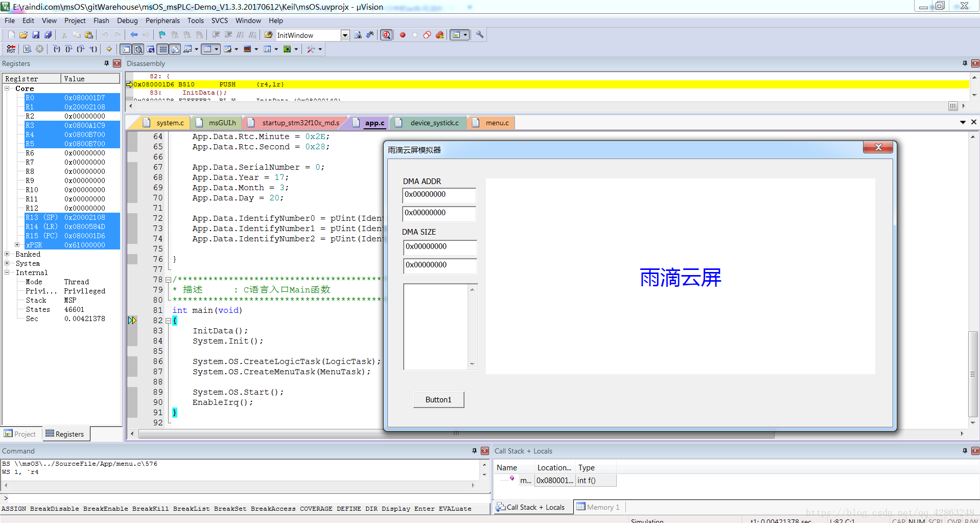
Task: Click the Run icon
Action: click(x=28, y=49)
